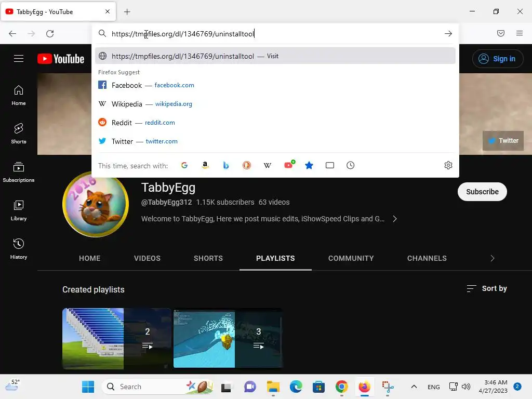Click the Sign in button
Screen dimensions: 532x399
497,59
